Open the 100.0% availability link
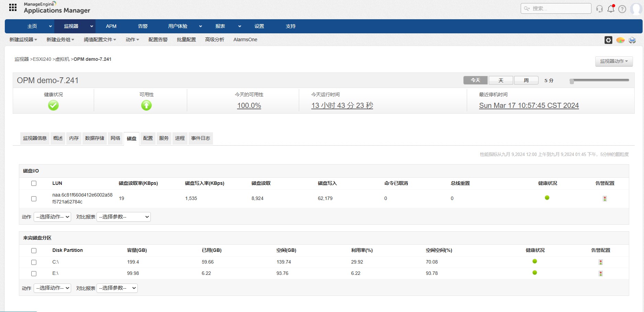This screenshot has height=312, width=644. pyautogui.click(x=249, y=105)
